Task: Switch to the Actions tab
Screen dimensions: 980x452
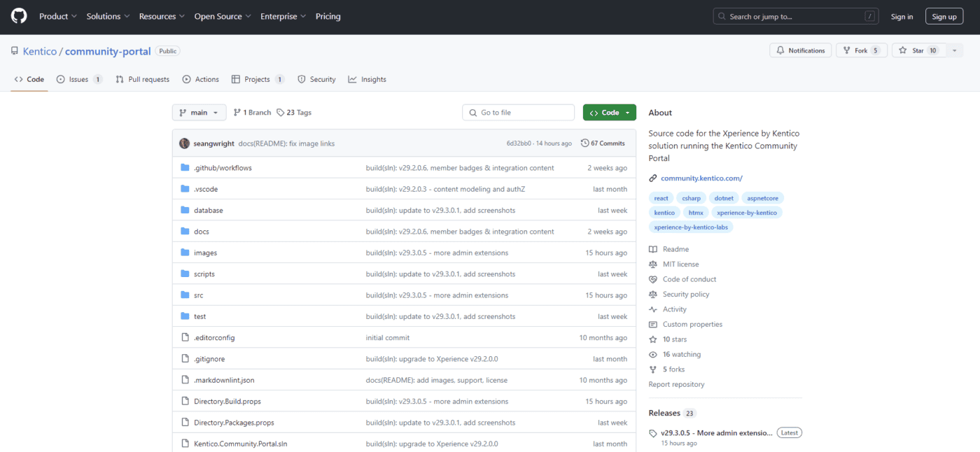Action: [200, 79]
